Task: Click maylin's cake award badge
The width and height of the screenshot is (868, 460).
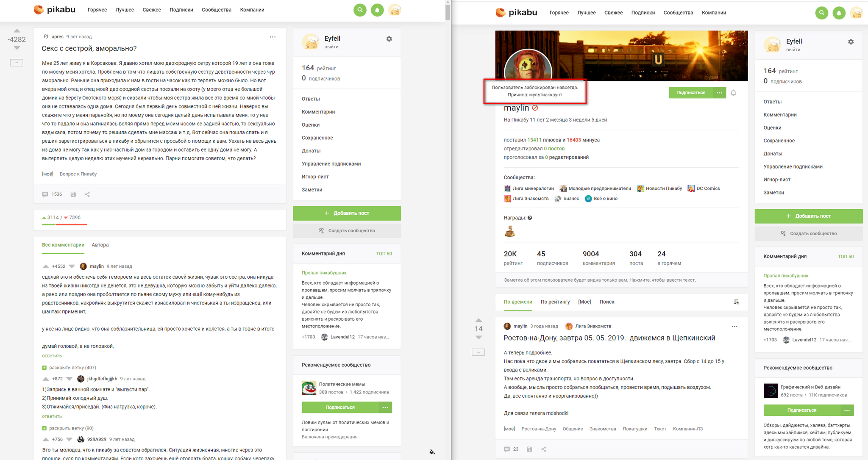Action: (509, 231)
